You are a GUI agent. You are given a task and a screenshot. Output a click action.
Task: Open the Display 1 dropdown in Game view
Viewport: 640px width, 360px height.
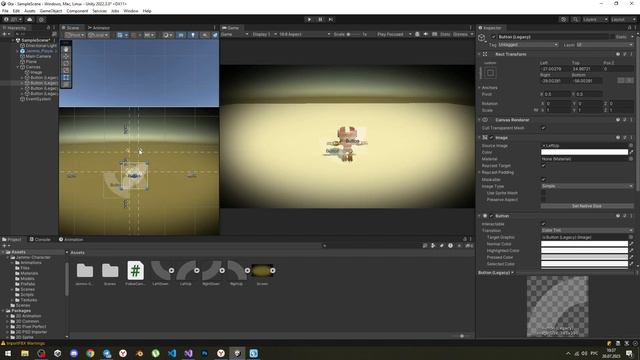[x=264, y=34]
